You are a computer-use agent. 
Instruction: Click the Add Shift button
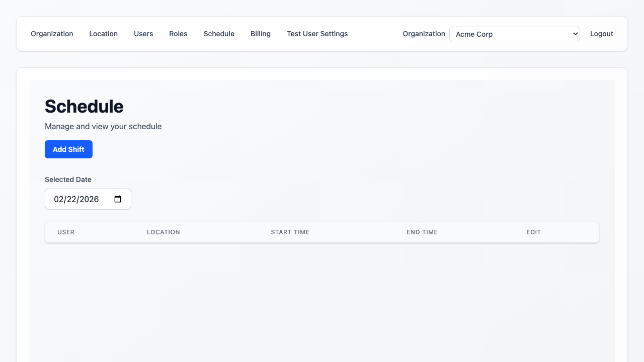(68, 149)
